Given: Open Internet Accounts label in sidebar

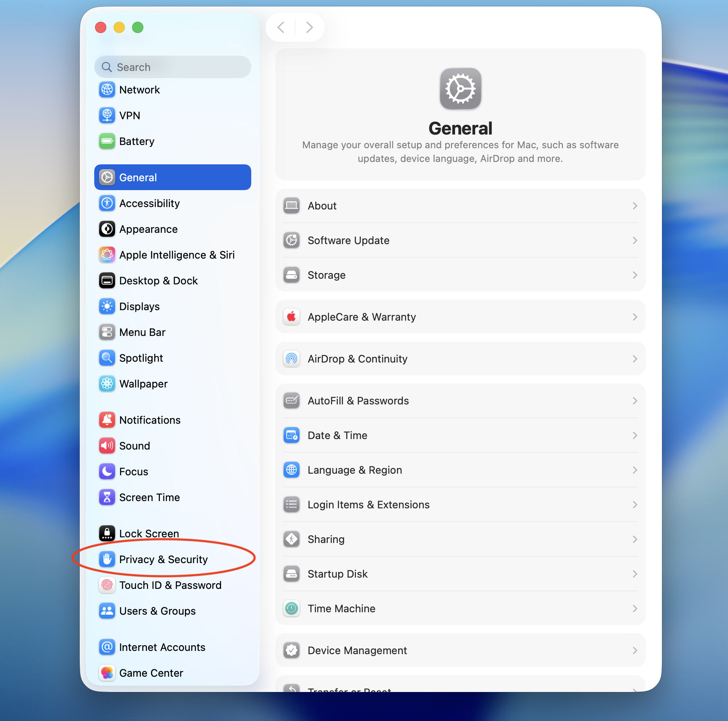Looking at the screenshot, I should pos(162,647).
